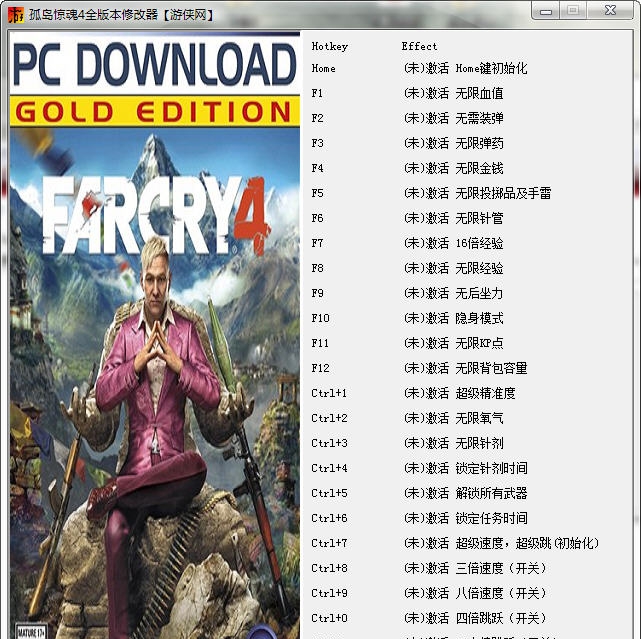The image size is (641, 639).
Task: Click the window title '孤岛惊魂4全版本修改器'
Action: 94,15
